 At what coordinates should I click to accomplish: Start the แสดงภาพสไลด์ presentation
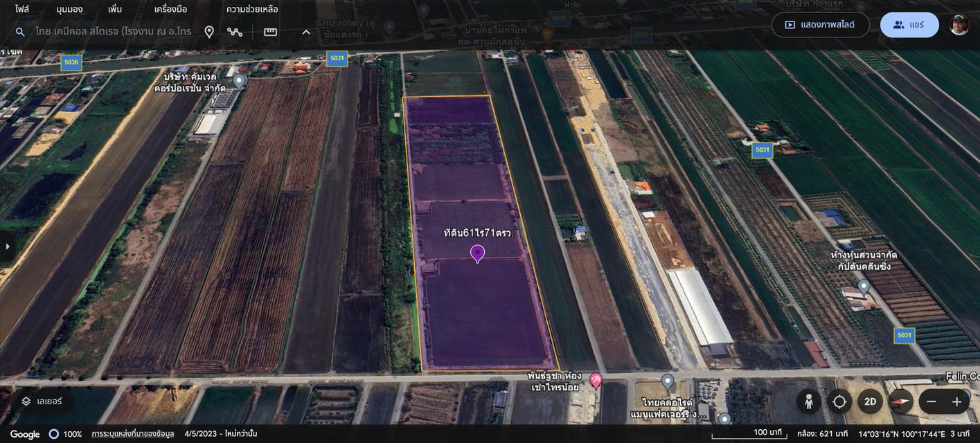tap(821, 25)
